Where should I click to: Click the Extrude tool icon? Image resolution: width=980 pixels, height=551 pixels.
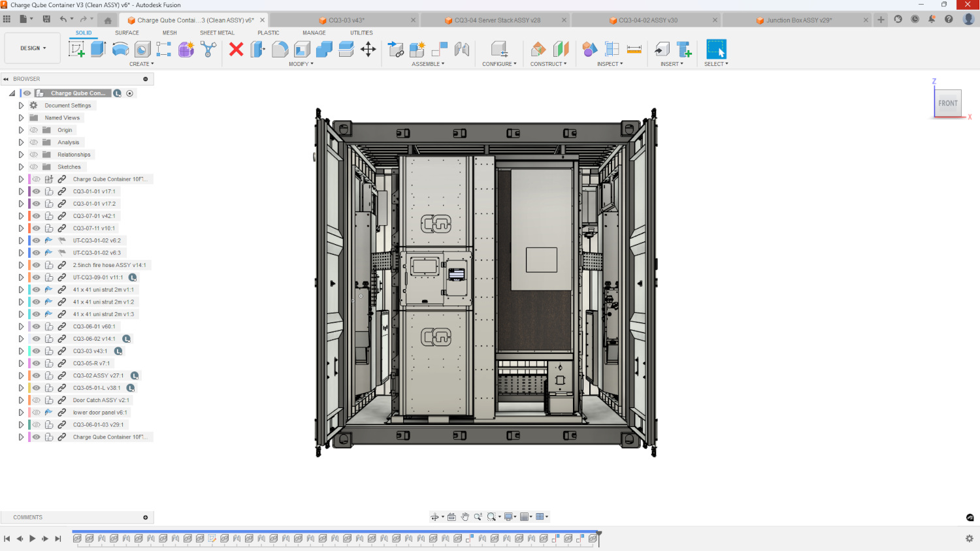(x=99, y=49)
